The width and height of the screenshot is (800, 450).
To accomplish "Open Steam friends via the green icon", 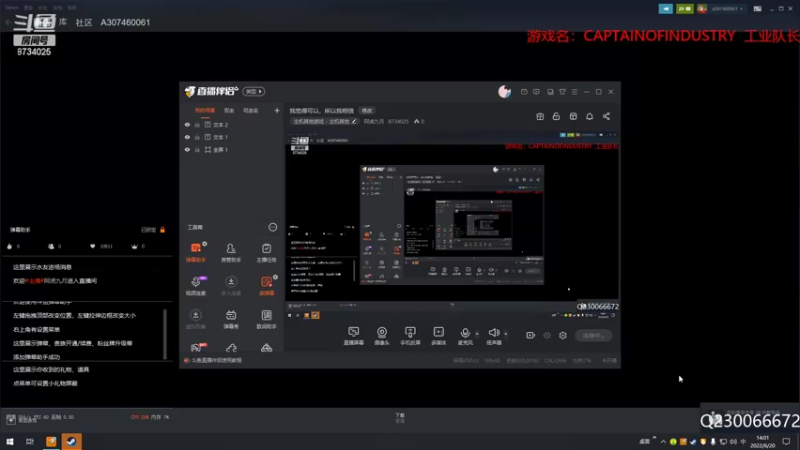I will coord(685,9).
